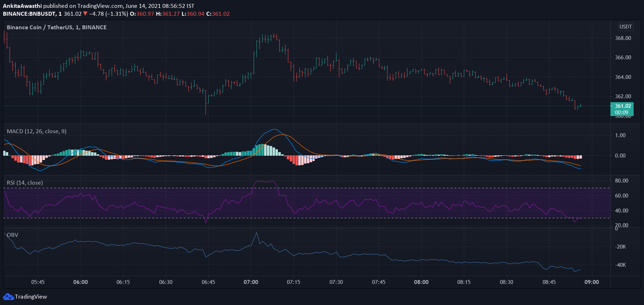Click the 364.00 price axis label
Image resolution: width=644 pixels, height=305 pixels.
(623, 77)
